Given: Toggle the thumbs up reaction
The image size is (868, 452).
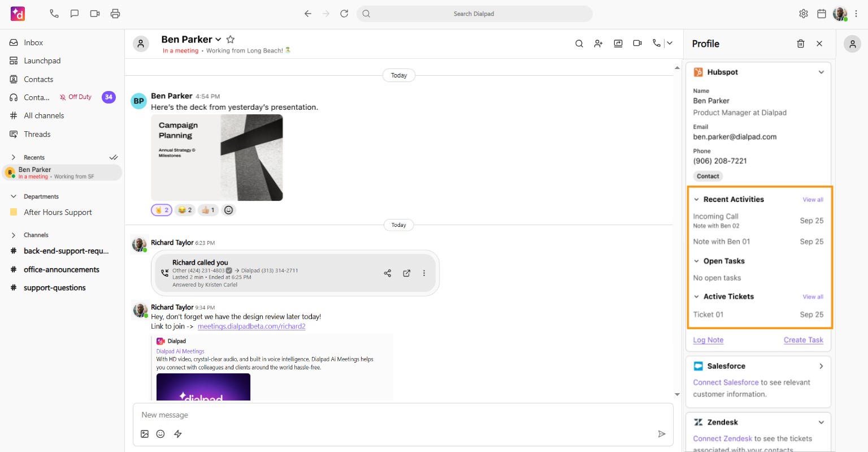Looking at the screenshot, I should [208, 210].
